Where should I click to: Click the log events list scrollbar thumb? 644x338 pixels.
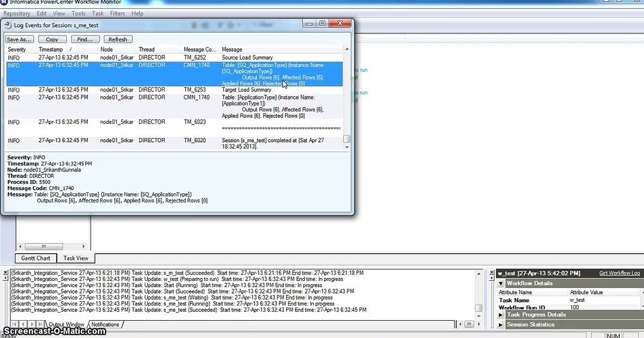pos(347,139)
